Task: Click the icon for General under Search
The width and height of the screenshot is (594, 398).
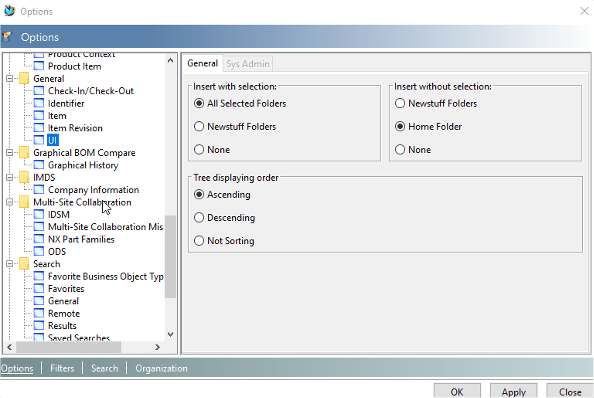Action: pos(39,301)
